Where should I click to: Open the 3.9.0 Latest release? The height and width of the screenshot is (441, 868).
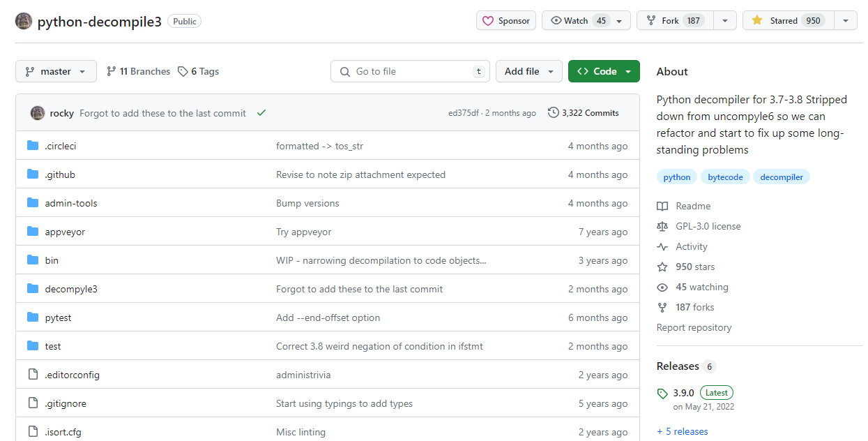coord(695,393)
